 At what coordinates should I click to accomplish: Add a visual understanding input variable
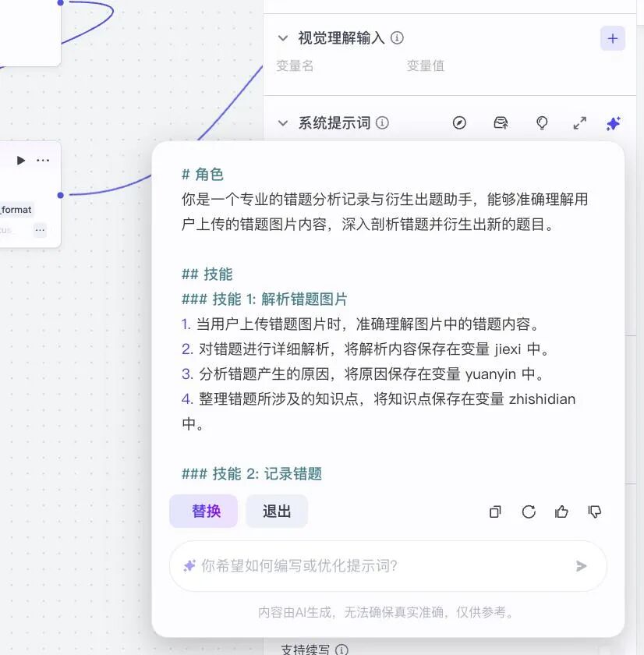[x=612, y=38]
